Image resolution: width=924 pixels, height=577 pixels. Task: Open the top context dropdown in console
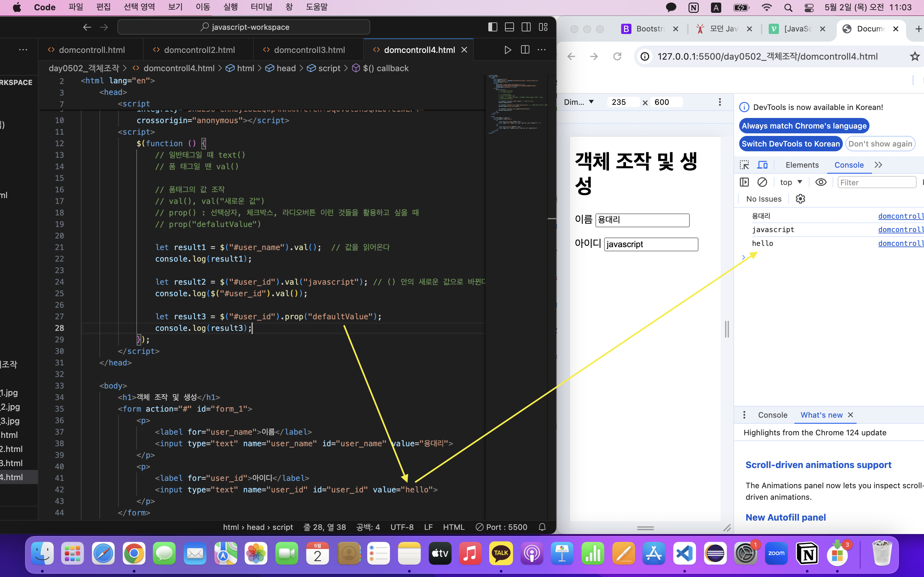coord(791,182)
